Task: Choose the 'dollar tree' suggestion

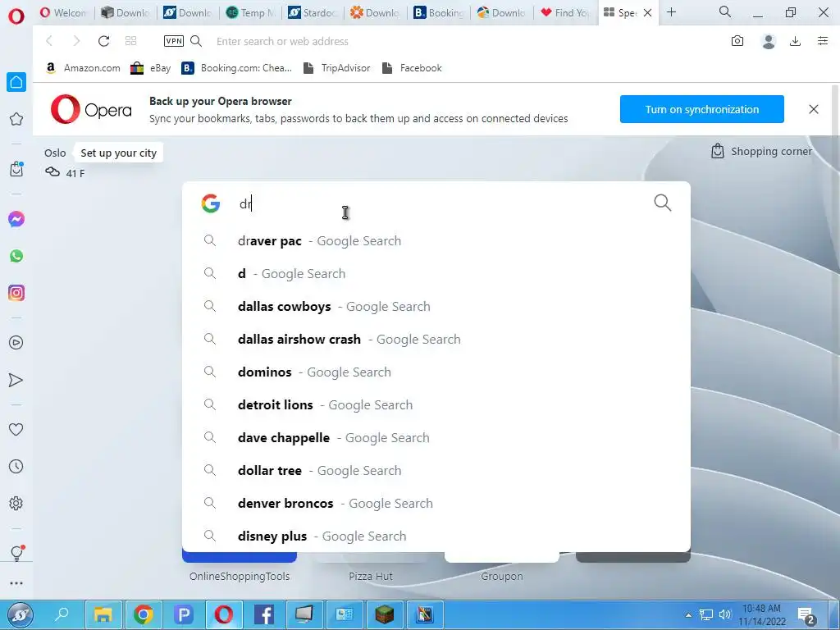Action: coord(436,470)
